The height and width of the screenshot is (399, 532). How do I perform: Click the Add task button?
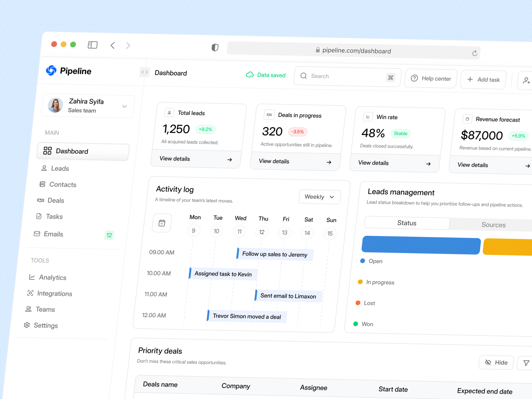(483, 79)
